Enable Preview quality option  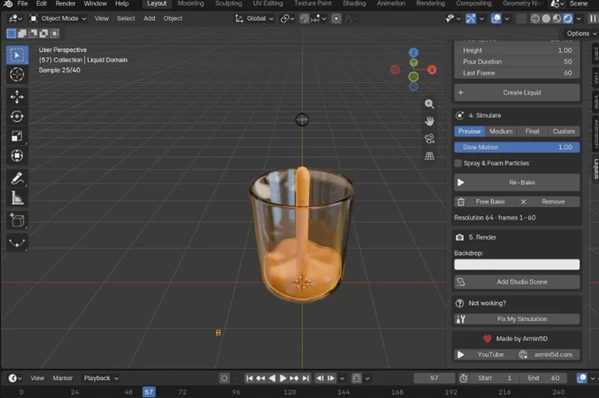click(469, 131)
